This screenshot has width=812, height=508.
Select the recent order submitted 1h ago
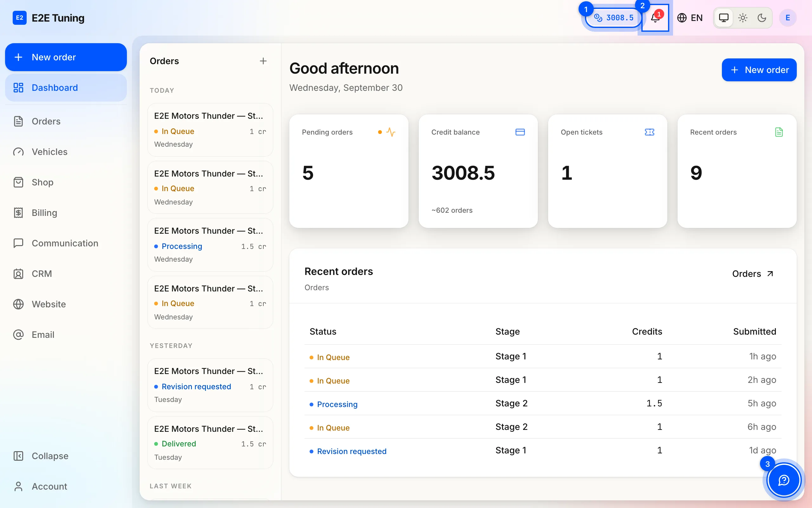click(x=543, y=357)
